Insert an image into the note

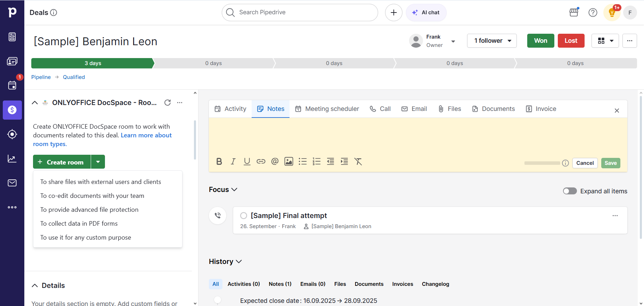(x=289, y=161)
